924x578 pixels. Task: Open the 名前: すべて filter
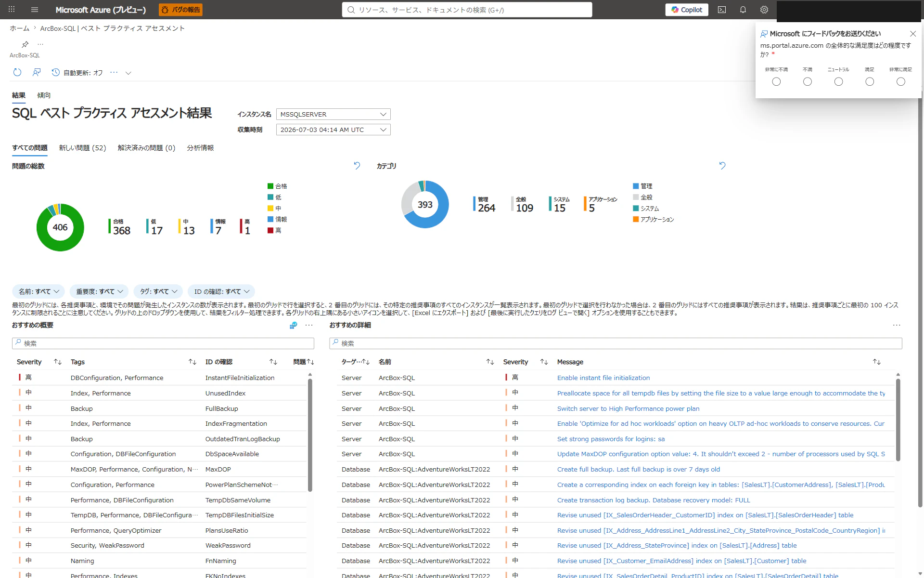pyautogui.click(x=38, y=291)
